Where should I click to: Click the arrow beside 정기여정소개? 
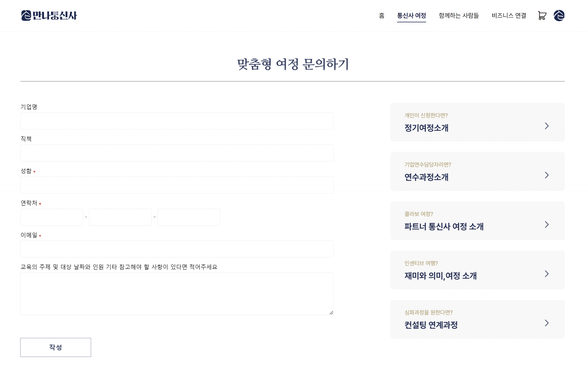(547, 126)
